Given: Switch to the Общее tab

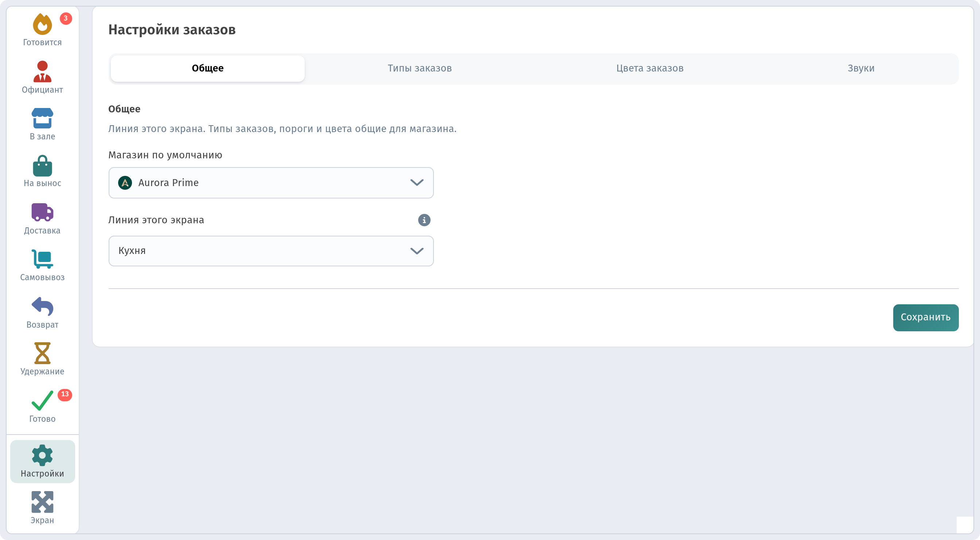Looking at the screenshot, I should coord(208,69).
